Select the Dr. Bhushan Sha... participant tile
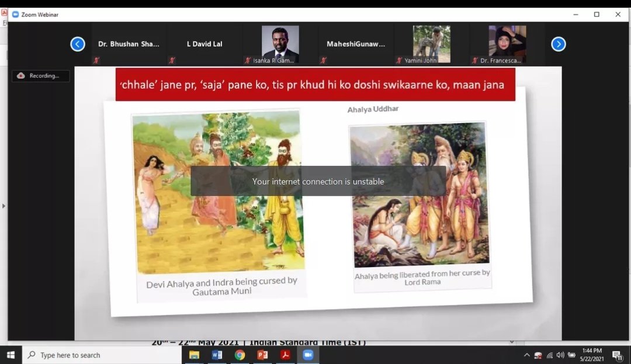Viewport: 631px width, 364px height. pos(129,44)
